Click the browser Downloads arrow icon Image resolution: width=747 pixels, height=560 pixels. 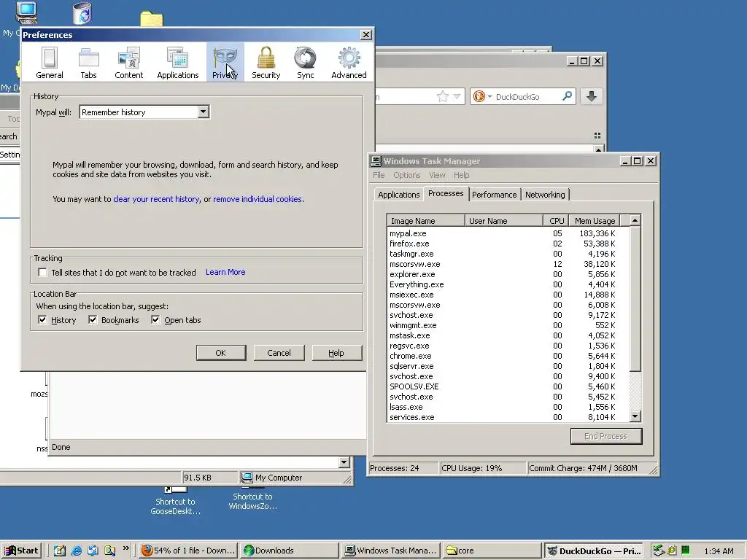tap(591, 96)
